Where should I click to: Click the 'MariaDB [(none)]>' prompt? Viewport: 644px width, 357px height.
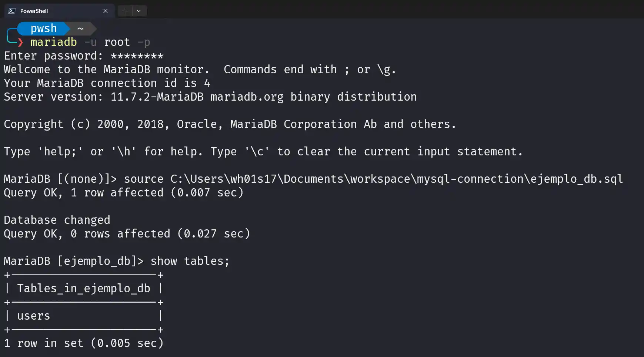pyautogui.click(x=60, y=179)
